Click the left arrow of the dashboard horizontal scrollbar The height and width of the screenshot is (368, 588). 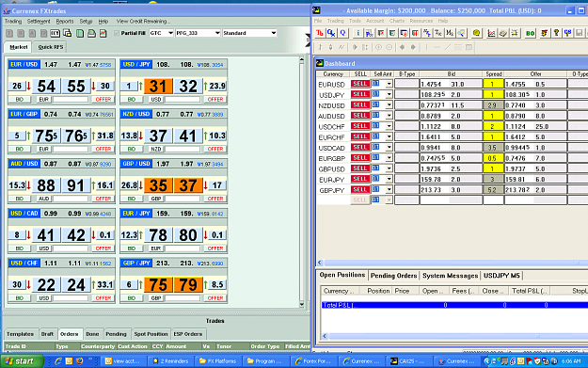pyautogui.click(x=320, y=263)
